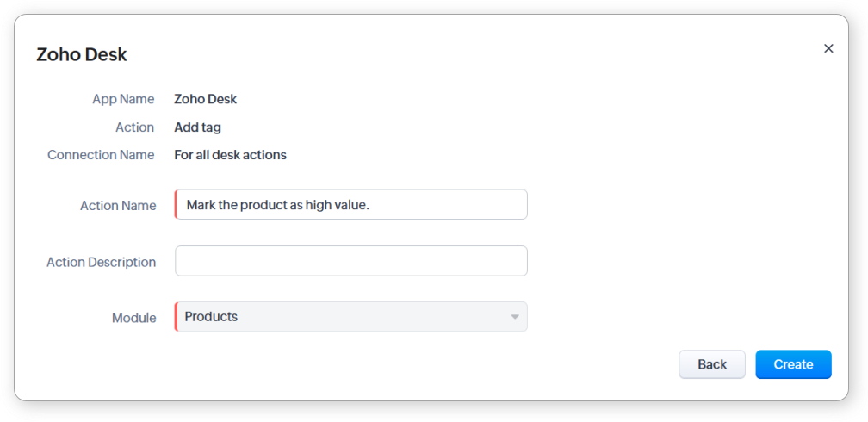
Task: Click the 'Zoho Desk' dialog title
Action: tap(82, 54)
